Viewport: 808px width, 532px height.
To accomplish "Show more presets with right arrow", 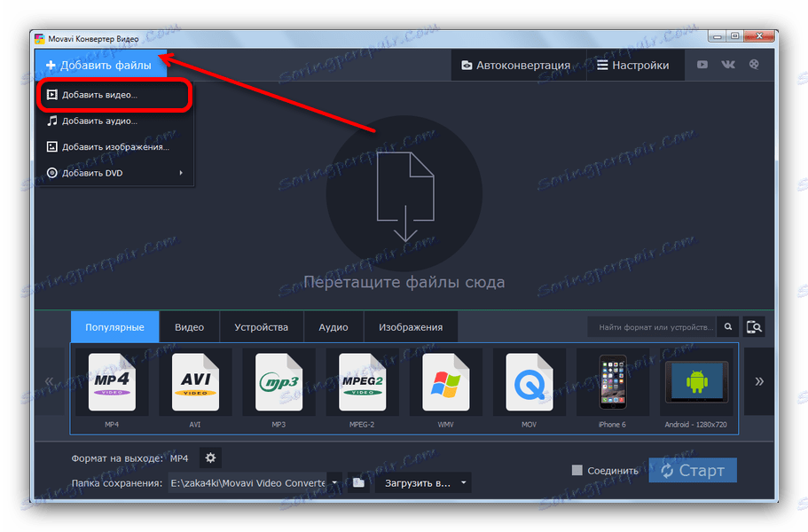I will click(x=759, y=381).
